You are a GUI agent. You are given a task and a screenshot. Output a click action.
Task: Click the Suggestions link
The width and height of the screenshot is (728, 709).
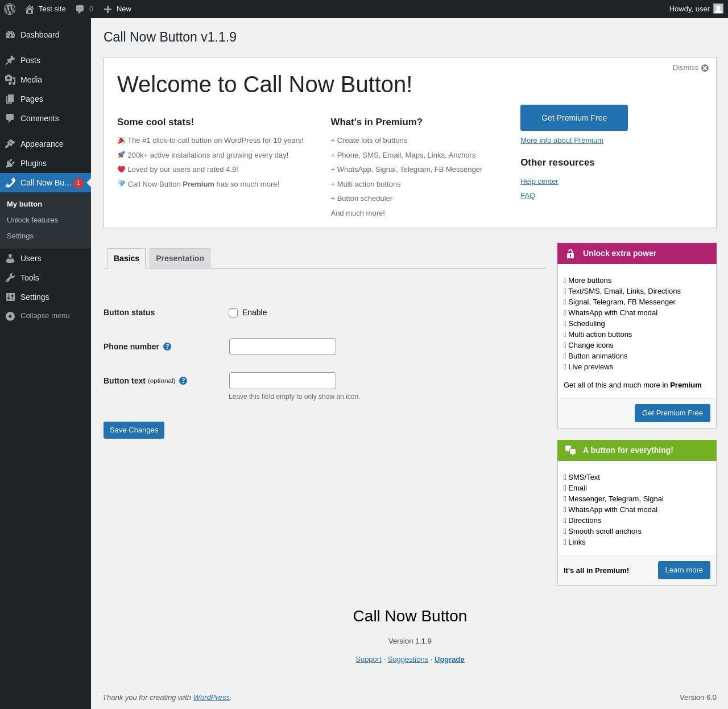coord(408,659)
